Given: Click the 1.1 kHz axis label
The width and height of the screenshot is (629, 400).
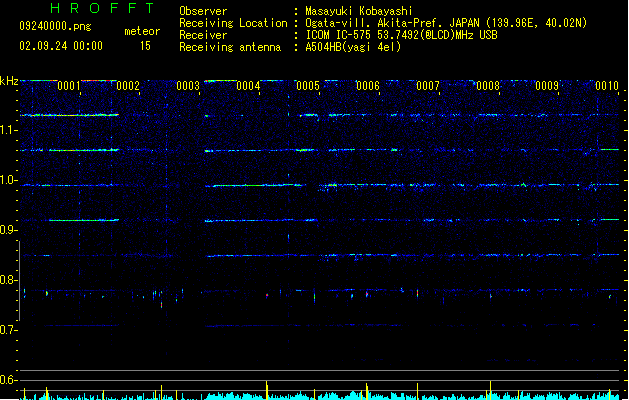Looking at the screenshot, I should coord(9,130).
